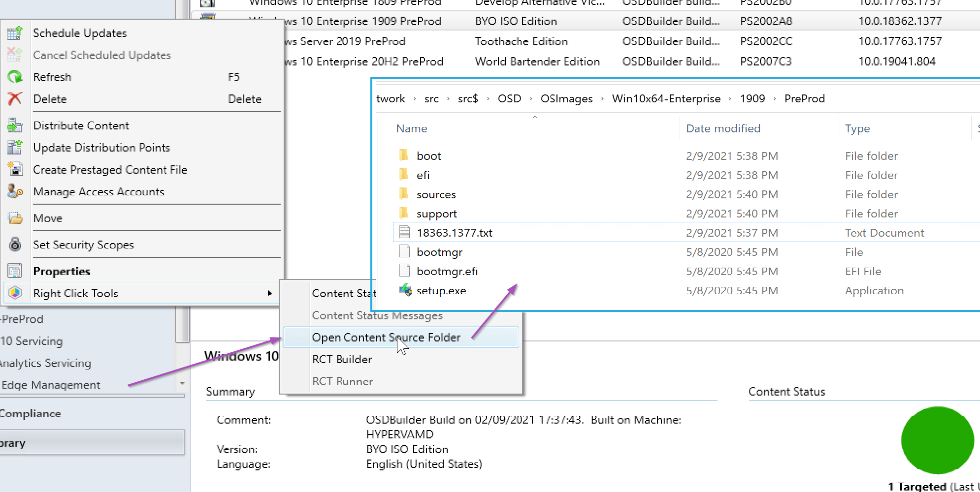The height and width of the screenshot is (492, 980).
Task: Click the support folder icon
Action: (x=404, y=213)
